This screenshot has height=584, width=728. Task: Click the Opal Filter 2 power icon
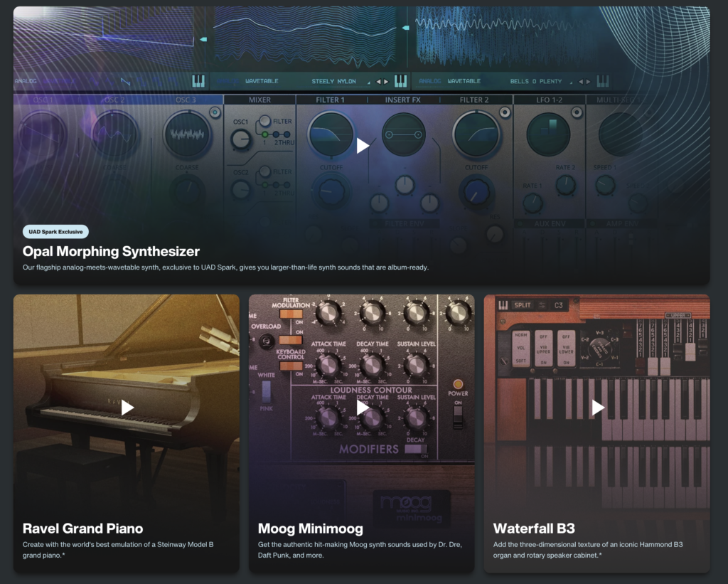pyautogui.click(x=505, y=112)
